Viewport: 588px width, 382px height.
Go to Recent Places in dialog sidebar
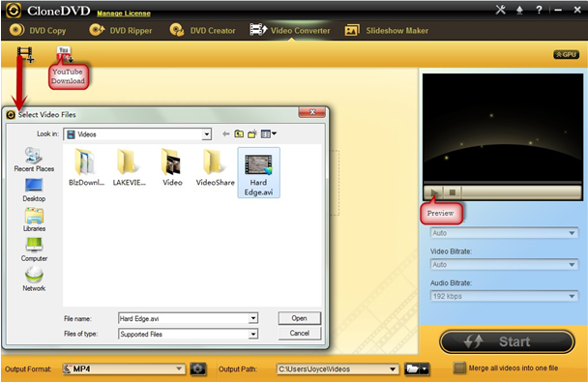pos(34,160)
